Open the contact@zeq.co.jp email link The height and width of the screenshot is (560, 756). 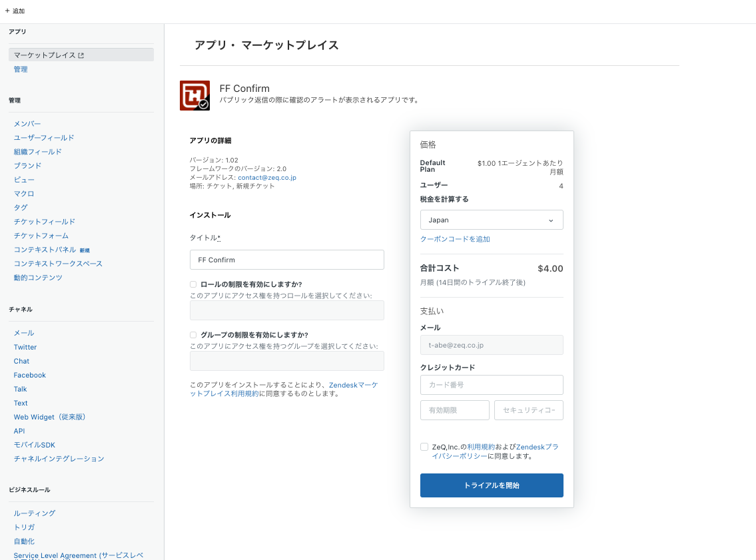click(x=267, y=177)
